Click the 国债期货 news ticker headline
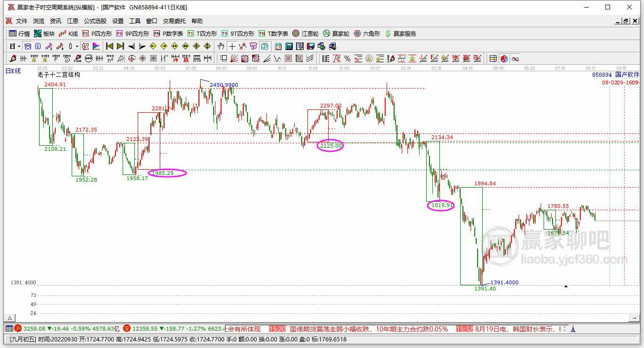644x348 pixels. click(x=369, y=329)
